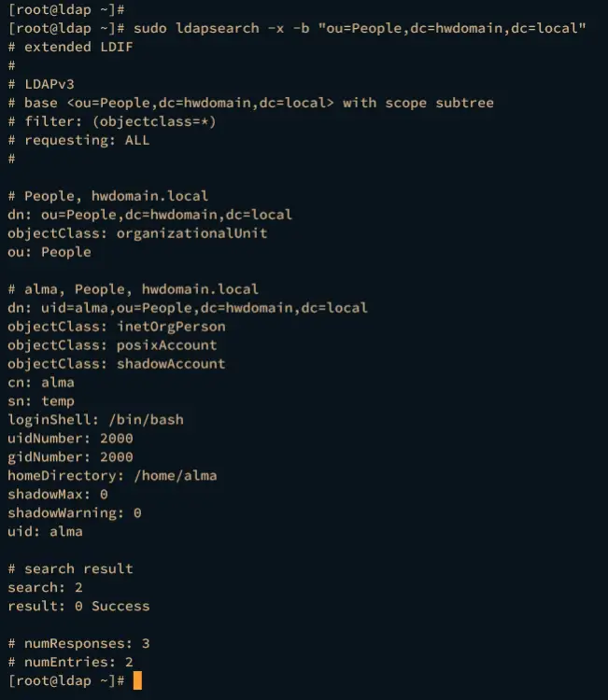Viewport: 608px width, 700px height.
Task: Click the '# numEntries: 2' line
Action: point(70,663)
